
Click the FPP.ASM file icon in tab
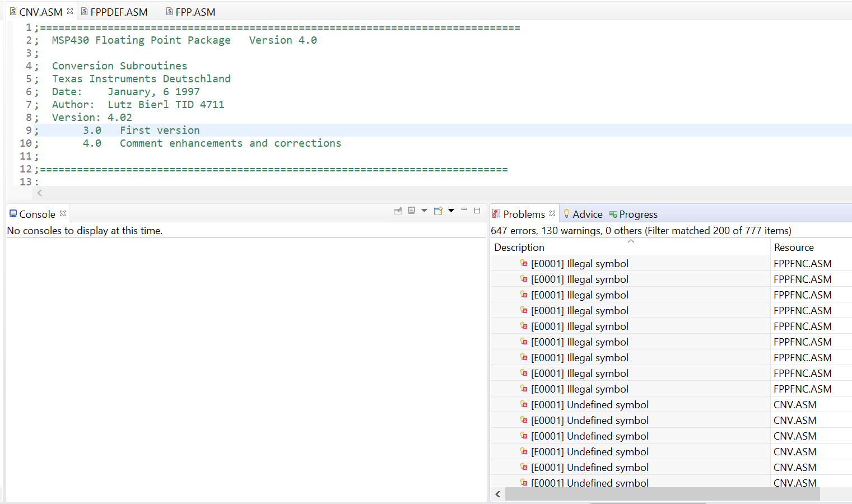[169, 11]
